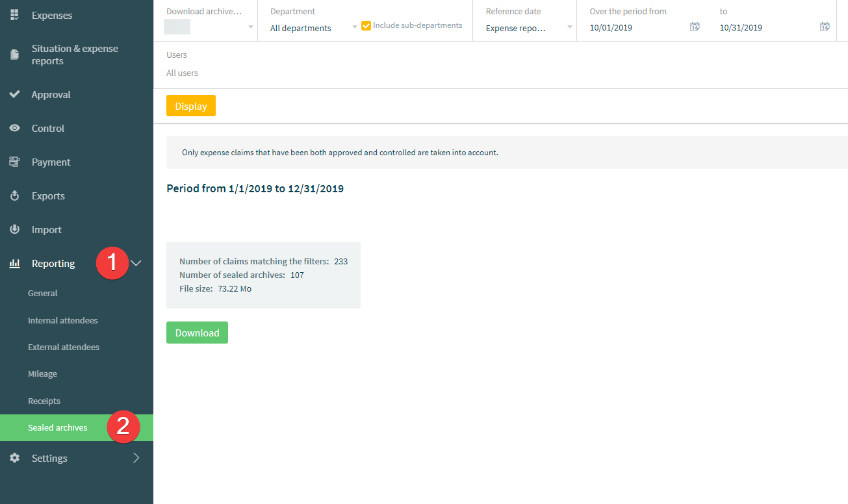The image size is (848, 504).
Task: Open Expenses menu item
Action: point(52,15)
